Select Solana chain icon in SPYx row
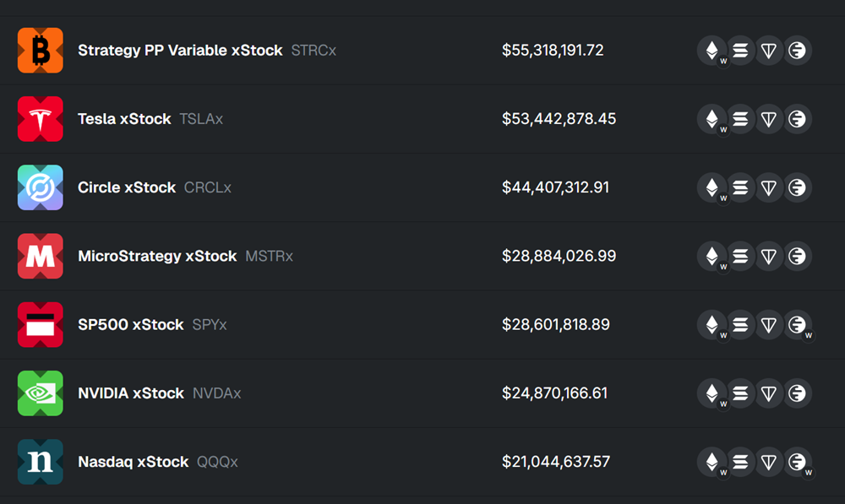The height and width of the screenshot is (504, 845). 740,325
